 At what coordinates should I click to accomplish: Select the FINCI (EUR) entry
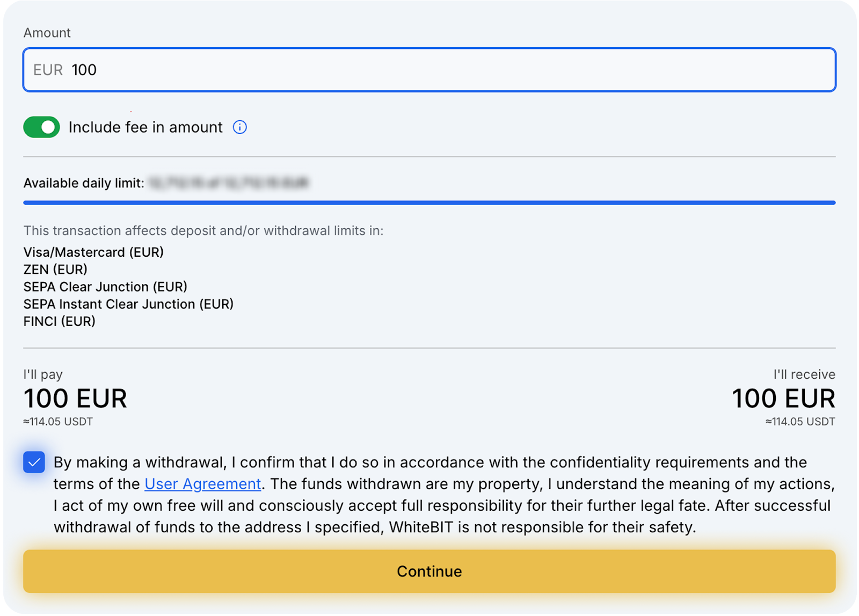[x=59, y=321]
